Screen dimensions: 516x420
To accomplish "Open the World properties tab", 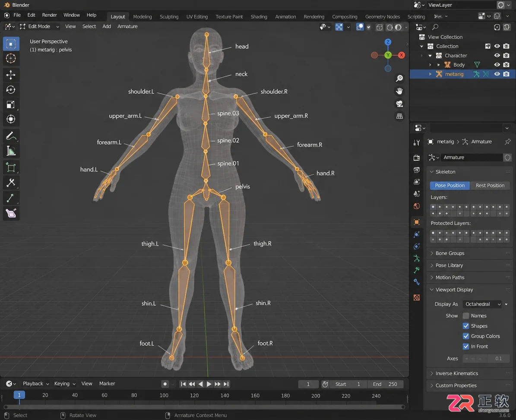I will [417, 206].
